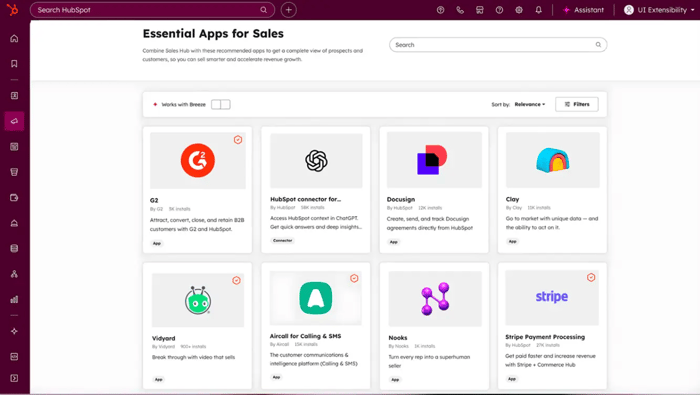Open the Marketplace storefront icon
The image size is (700, 395).
click(x=480, y=10)
